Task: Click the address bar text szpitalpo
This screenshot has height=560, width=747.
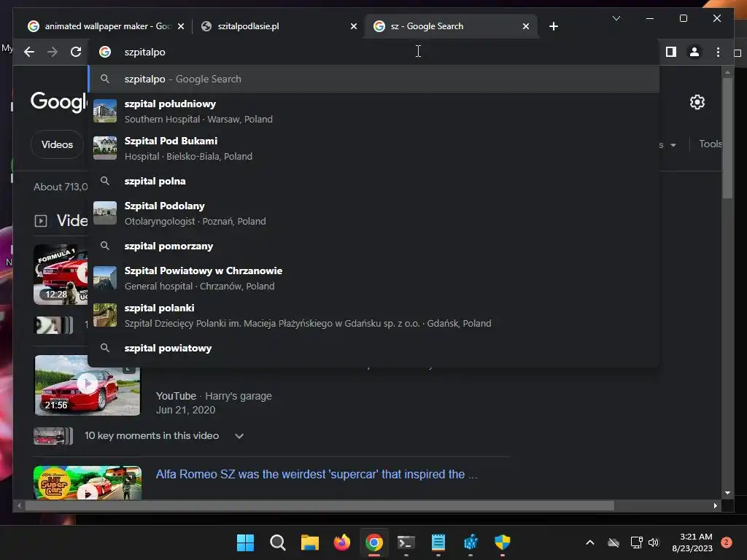Action: (145, 52)
